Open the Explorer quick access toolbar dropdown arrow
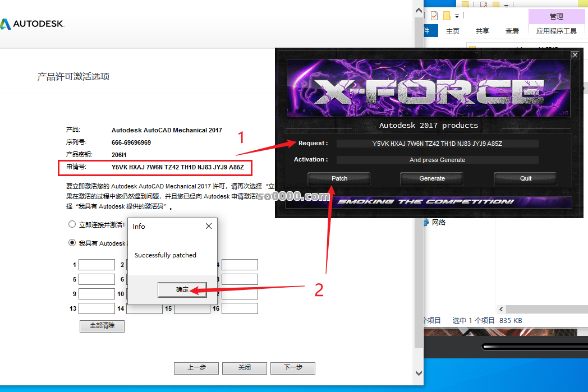Screen dimensions: 588x392 click(x=457, y=16)
